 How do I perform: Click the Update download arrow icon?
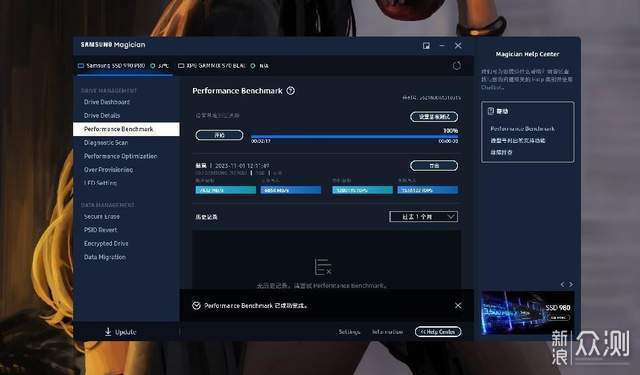pyautogui.click(x=108, y=331)
